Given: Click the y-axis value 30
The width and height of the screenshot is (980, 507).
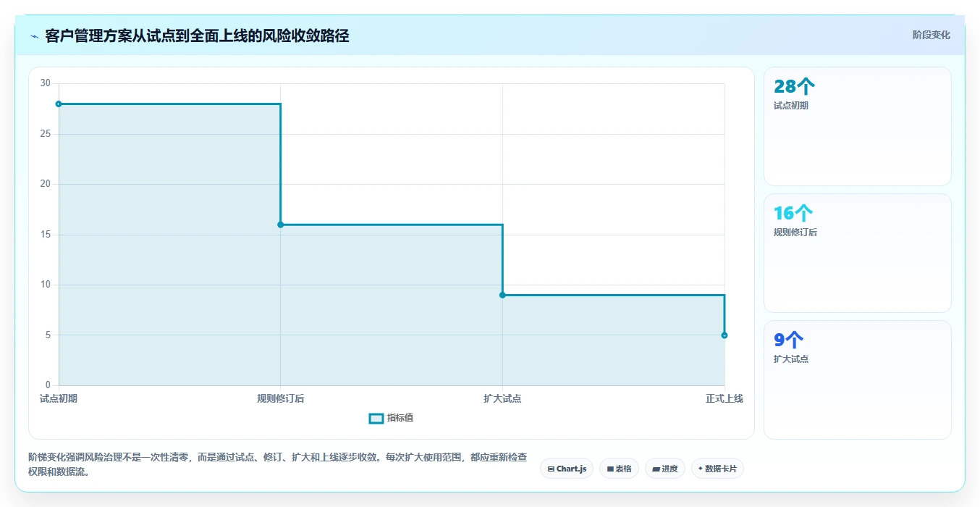Looking at the screenshot, I should click(x=46, y=83).
